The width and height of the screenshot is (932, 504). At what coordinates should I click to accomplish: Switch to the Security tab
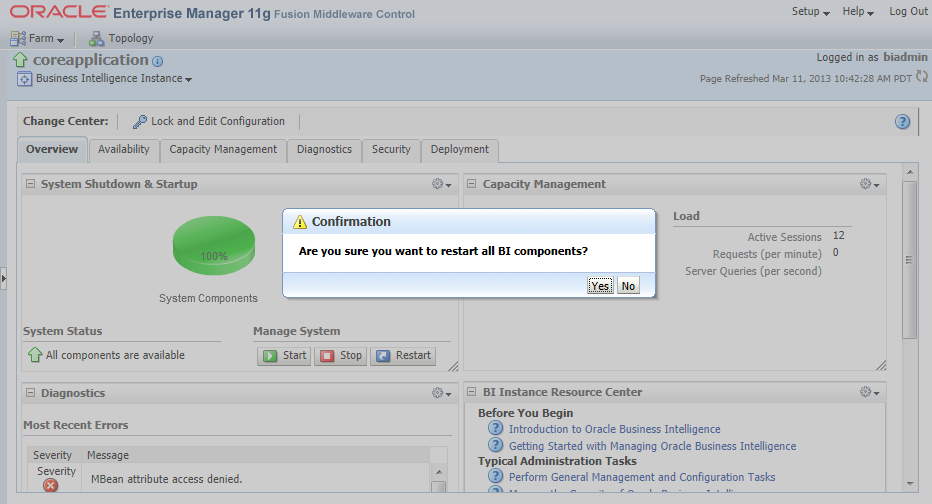click(391, 149)
